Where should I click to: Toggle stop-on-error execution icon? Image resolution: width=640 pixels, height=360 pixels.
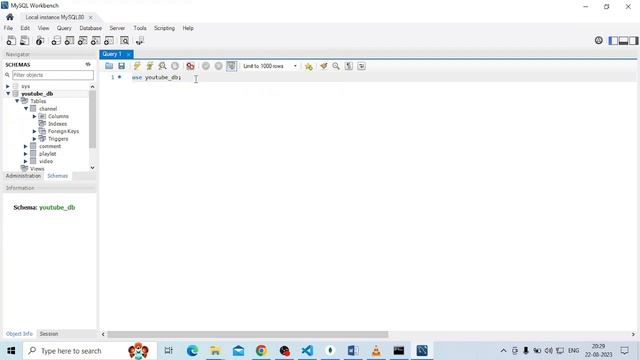(x=190, y=66)
